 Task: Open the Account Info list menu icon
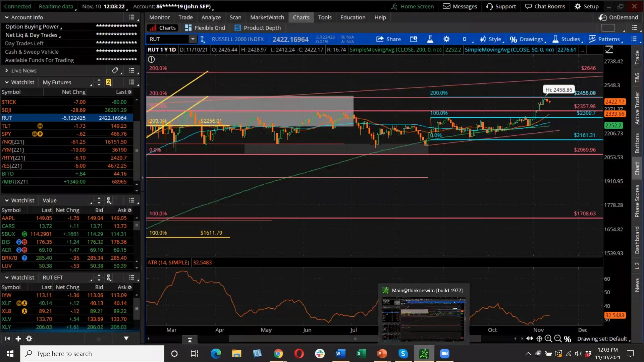132,17
